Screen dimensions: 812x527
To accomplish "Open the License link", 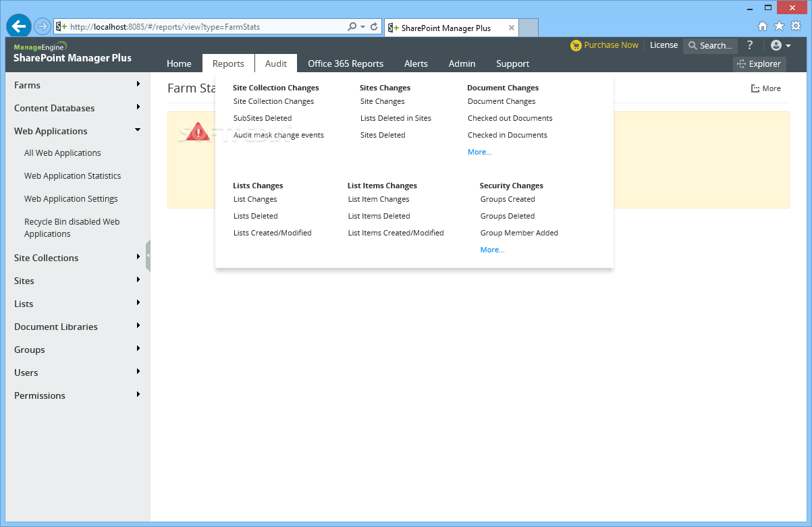I will click(x=664, y=45).
